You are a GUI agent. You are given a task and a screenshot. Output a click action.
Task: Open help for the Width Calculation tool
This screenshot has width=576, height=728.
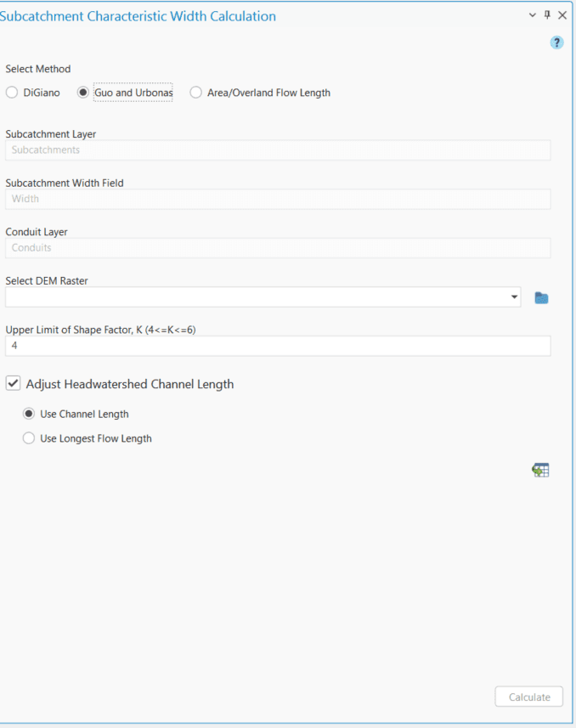(x=556, y=42)
